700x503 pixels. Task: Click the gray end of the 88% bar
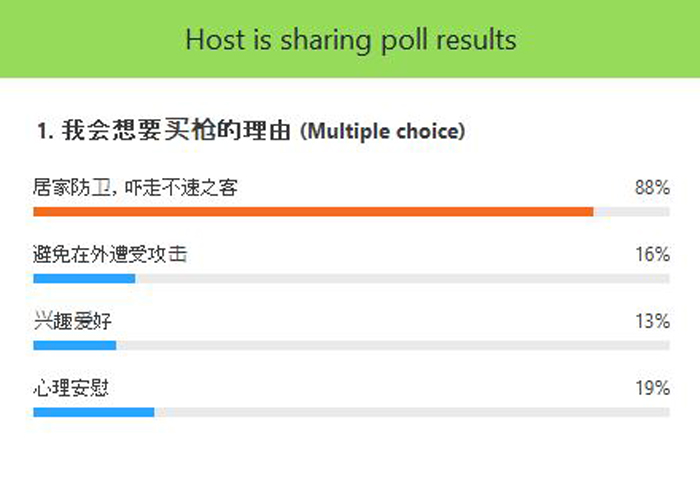[x=632, y=212]
